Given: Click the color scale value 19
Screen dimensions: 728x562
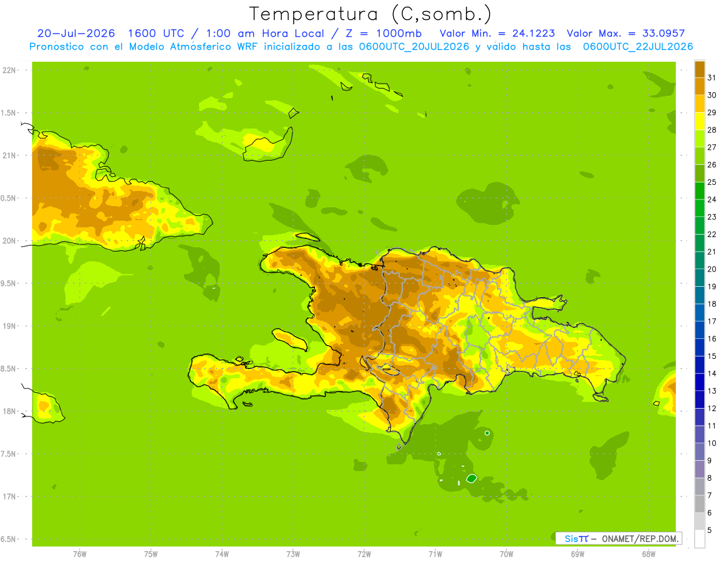Looking at the screenshot, I should coord(712,286).
